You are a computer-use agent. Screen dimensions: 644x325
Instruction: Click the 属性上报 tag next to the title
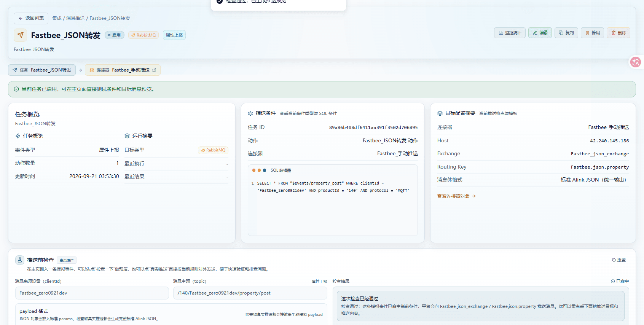[174, 35]
